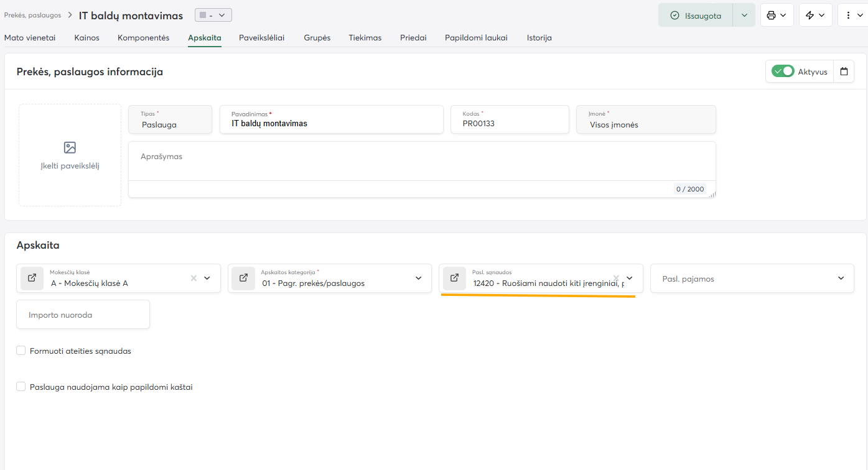Expand the arrow next to Išsaugota
Screen dimensions: 868x470
tap(744, 16)
